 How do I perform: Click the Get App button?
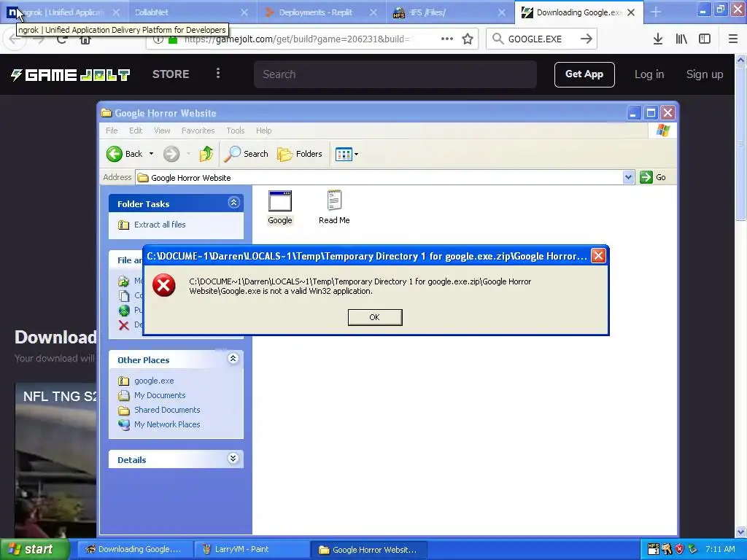pyautogui.click(x=584, y=74)
